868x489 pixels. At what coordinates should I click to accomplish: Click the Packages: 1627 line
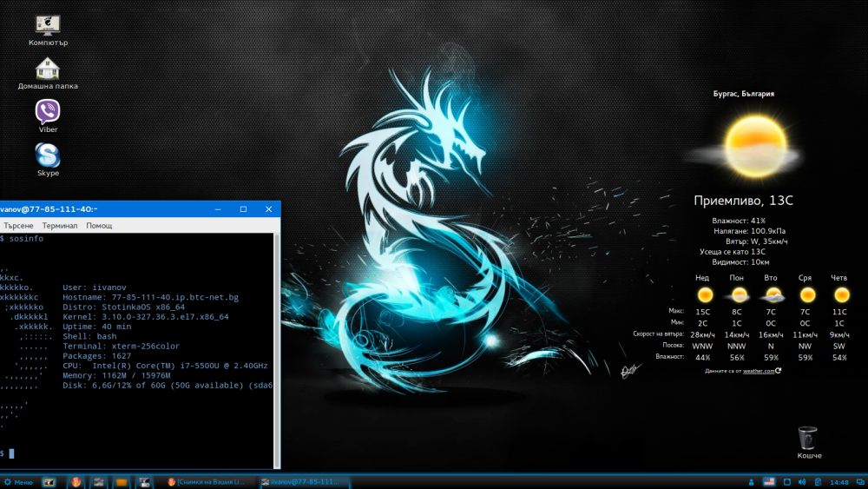coord(97,356)
